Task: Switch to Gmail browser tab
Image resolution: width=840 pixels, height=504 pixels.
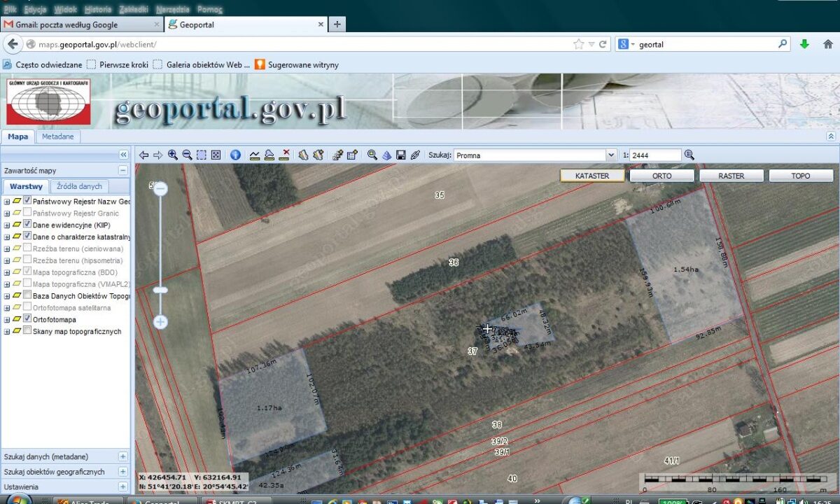Action: tap(82, 24)
